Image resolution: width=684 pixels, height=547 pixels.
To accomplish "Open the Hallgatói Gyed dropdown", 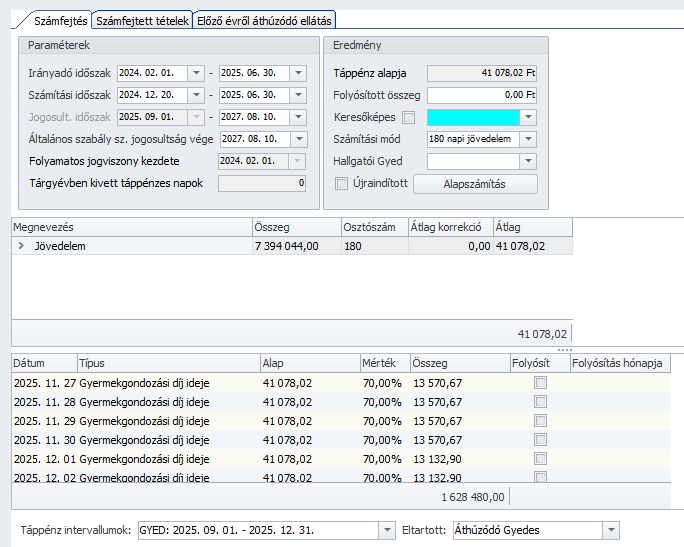I will click(530, 161).
